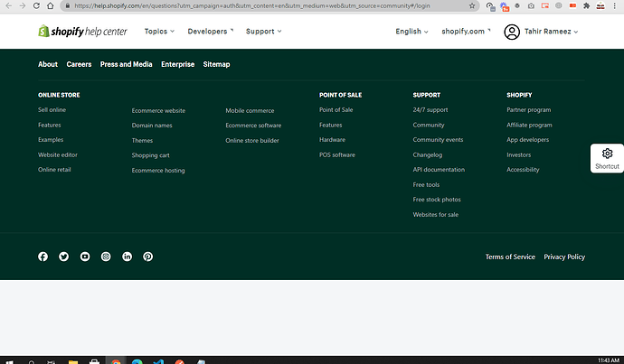The height and width of the screenshot is (364, 624).
Task: Open Microsoft Edge from taskbar
Action: click(x=137, y=361)
